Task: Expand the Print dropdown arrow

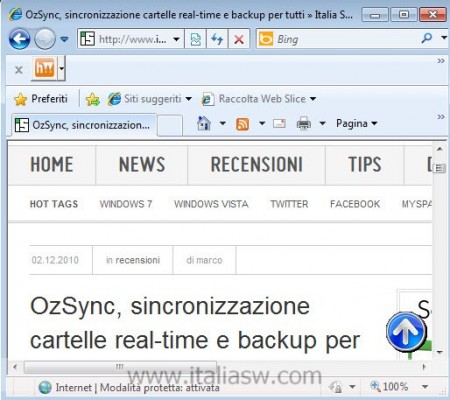Action: [322, 124]
